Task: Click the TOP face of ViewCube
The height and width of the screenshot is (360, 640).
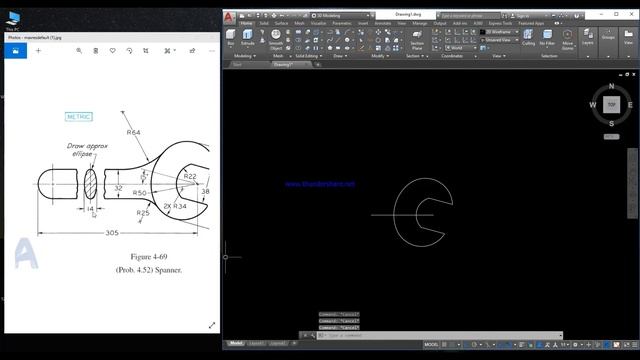Action: coord(611,104)
